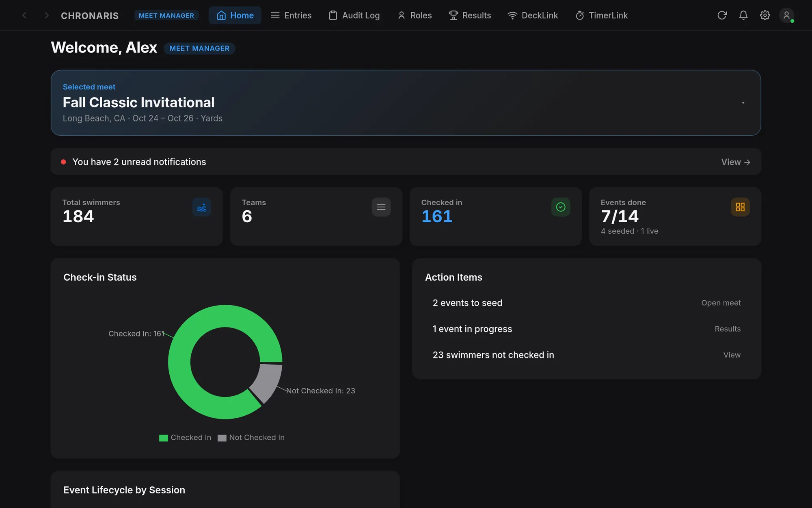This screenshot has height=508, width=812.
Task: Click the gray Not Checked In donut segment
Action: 268,381
